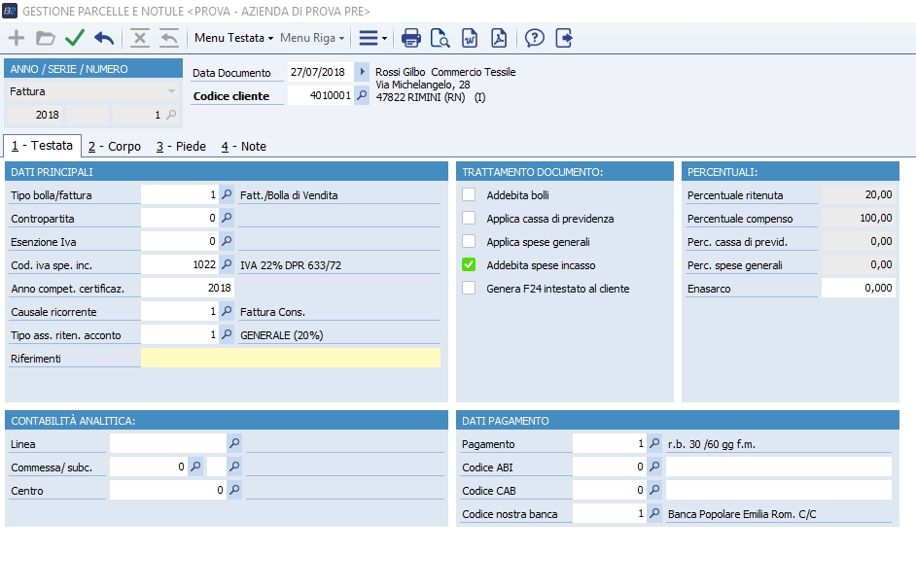This screenshot has height=588, width=916.
Task: Export document to PDF icon
Action: point(498,38)
